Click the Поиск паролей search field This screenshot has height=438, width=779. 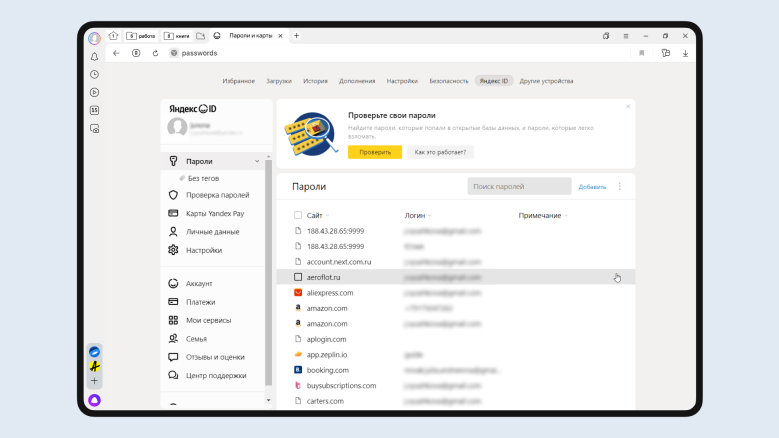(x=519, y=186)
